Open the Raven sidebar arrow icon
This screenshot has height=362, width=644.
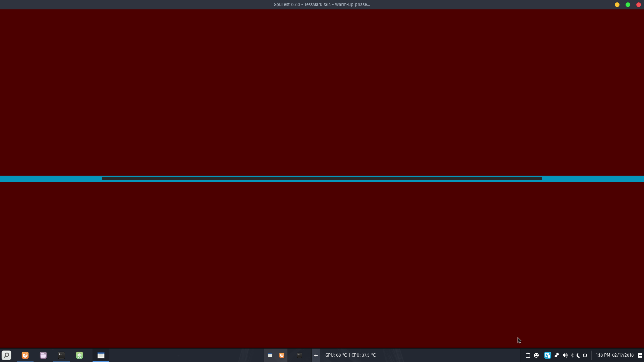click(640, 355)
